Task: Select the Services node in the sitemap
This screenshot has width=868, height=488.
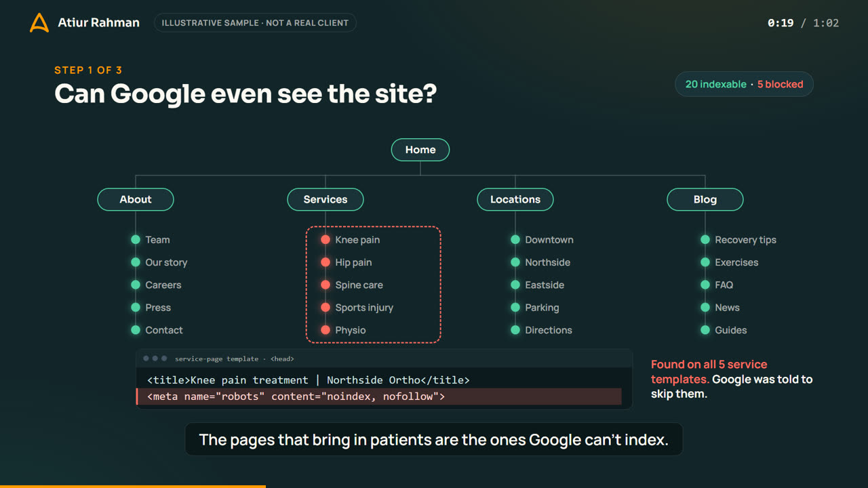Action: click(325, 199)
